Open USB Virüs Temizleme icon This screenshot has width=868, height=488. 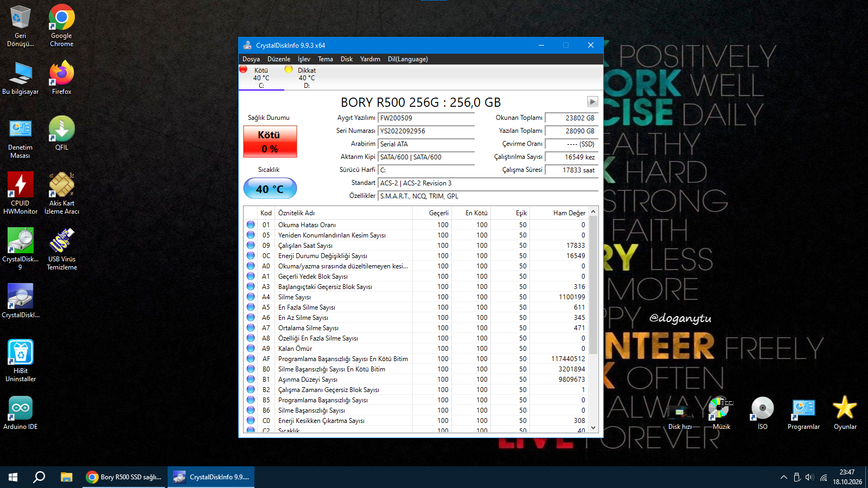click(61, 249)
